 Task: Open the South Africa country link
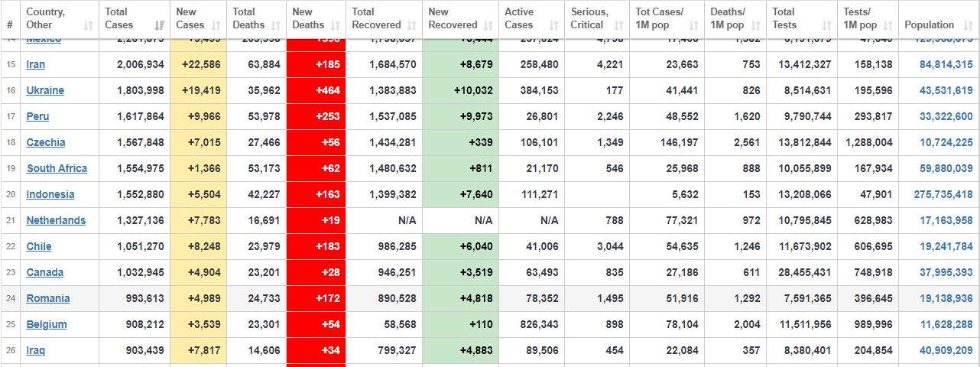pos(57,168)
